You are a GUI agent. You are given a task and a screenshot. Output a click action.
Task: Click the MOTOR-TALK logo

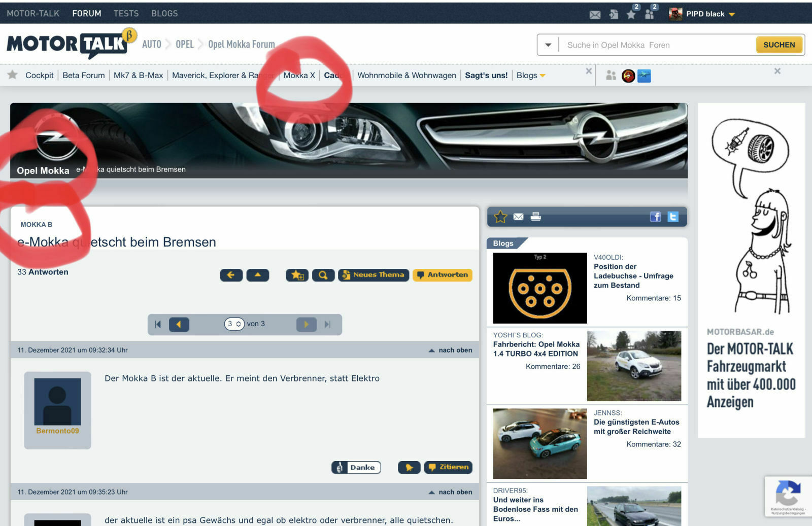(x=71, y=44)
